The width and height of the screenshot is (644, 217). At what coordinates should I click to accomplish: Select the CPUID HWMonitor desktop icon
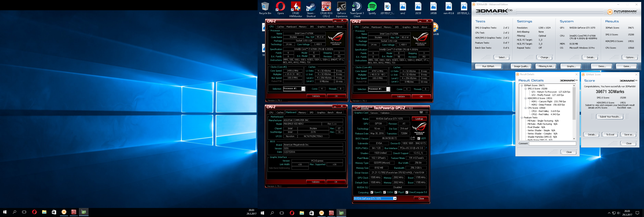(295, 10)
